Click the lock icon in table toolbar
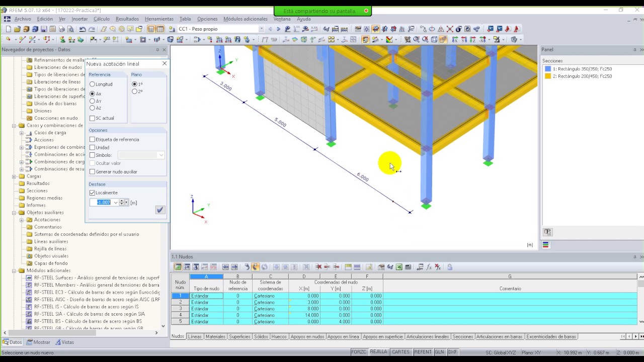Image resolution: width=644 pixels, height=362 pixels. point(449,267)
